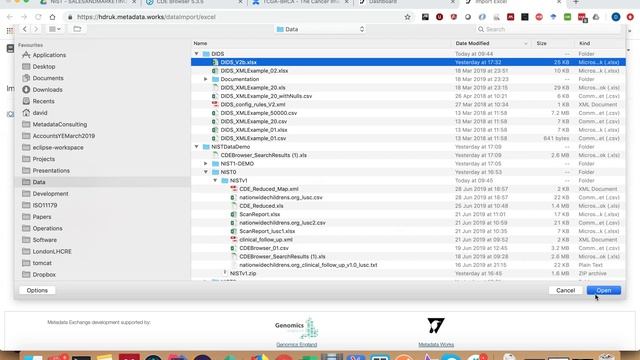The width and height of the screenshot is (640, 360).
Task: Open the Data location popup
Action: (320, 29)
